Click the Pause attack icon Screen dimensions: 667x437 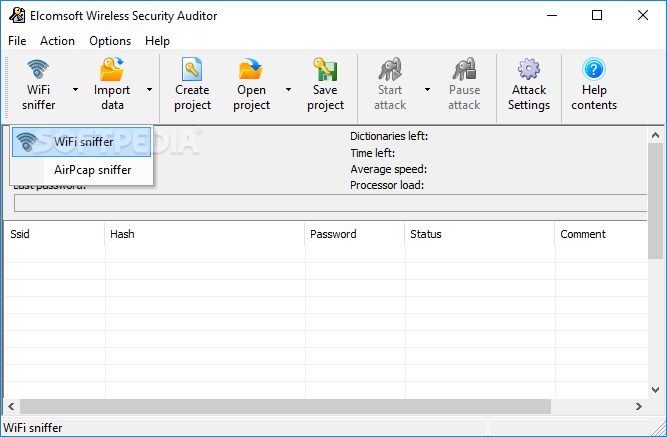coord(464,69)
